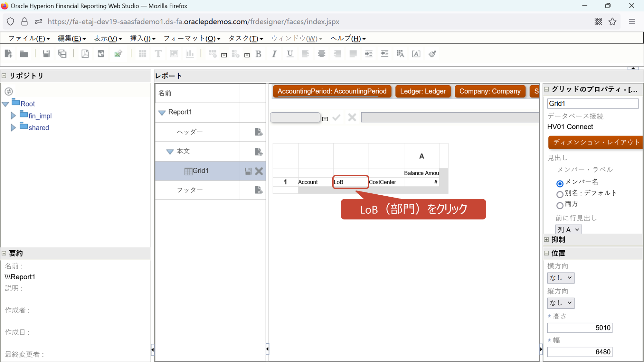The height and width of the screenshot is (362, 644).
Task: Toggle italic formatting
Action: coord(274,54)
